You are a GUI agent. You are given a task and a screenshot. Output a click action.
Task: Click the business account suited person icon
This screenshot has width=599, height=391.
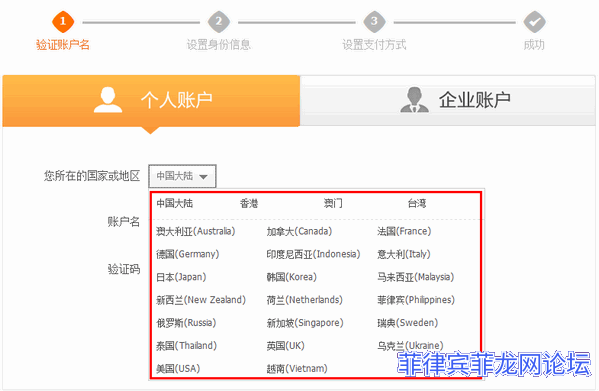click(x=414, y=100)
